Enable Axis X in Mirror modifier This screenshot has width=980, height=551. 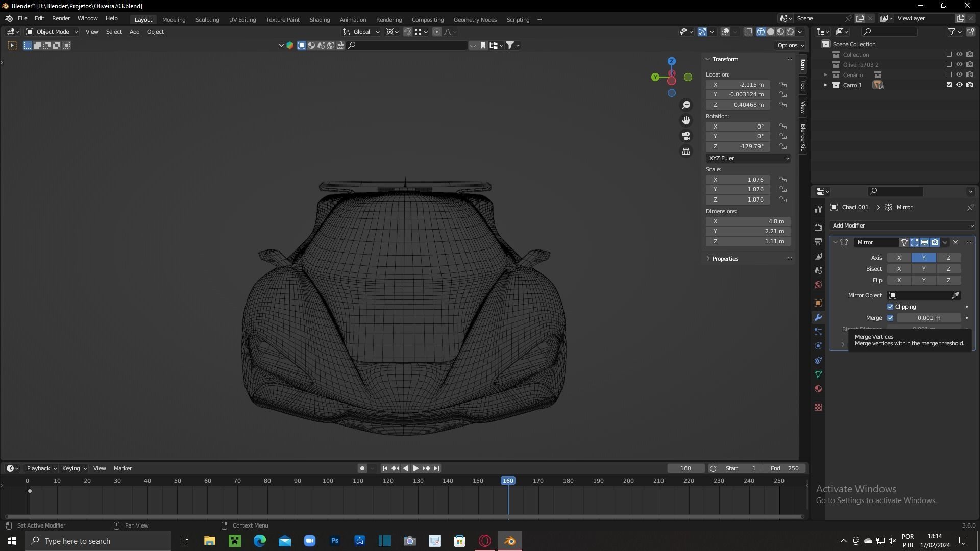tap(899, 258)
